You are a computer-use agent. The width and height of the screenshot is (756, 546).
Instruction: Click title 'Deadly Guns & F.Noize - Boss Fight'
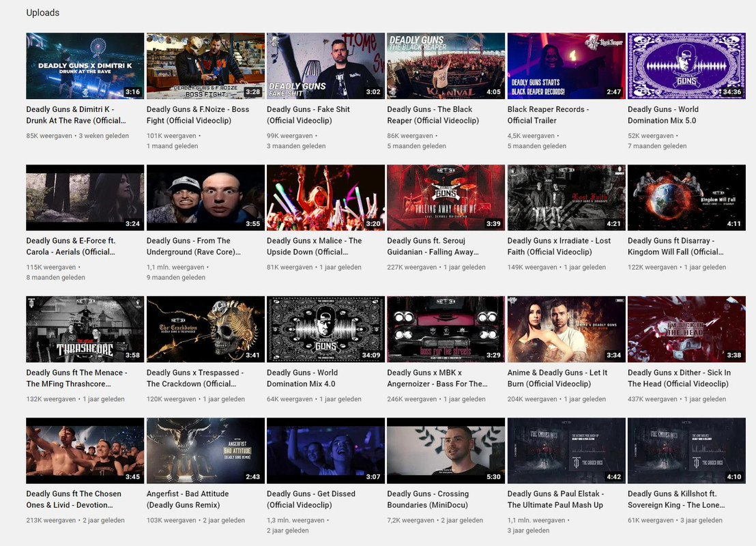click(x=198, y=115)
